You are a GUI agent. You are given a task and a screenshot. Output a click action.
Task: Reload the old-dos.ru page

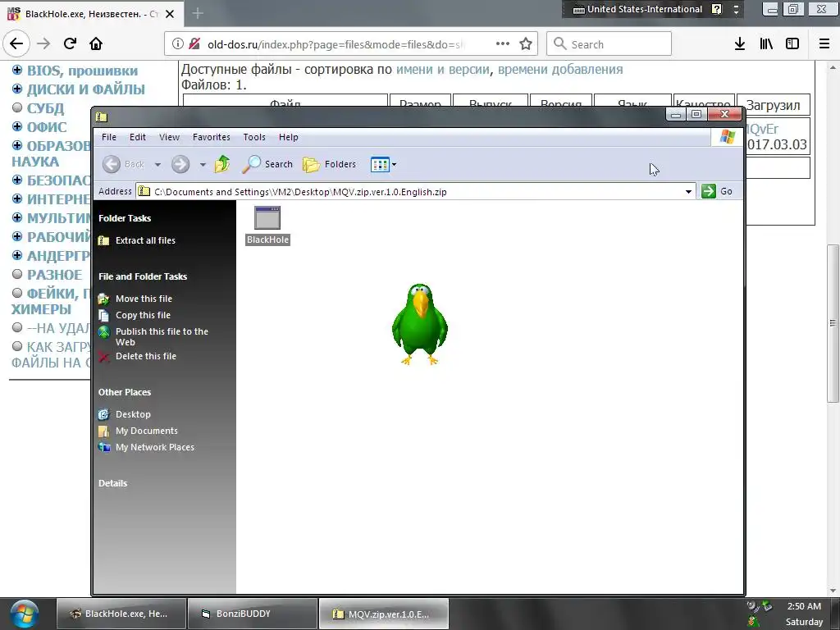click(x=71, y=44)
